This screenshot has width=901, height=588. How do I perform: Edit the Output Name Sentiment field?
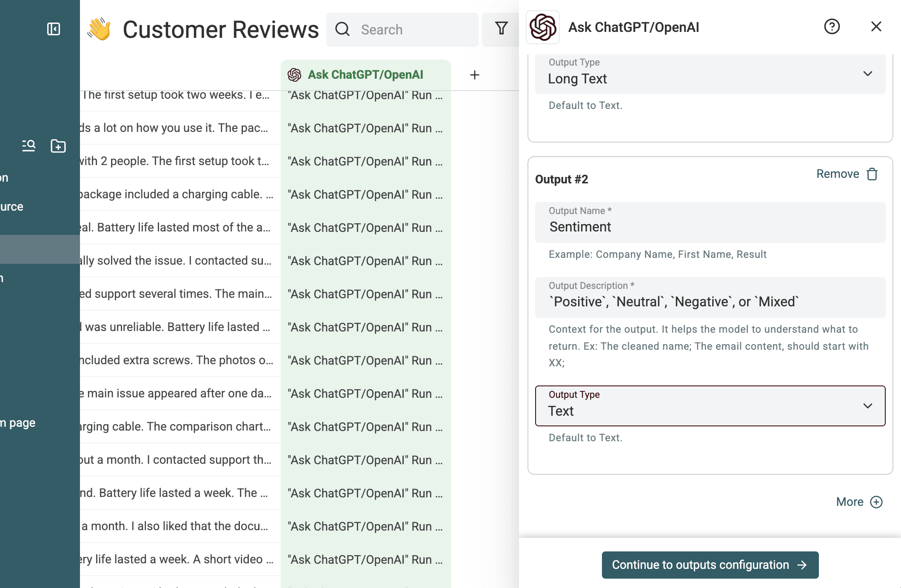(710, 223)
